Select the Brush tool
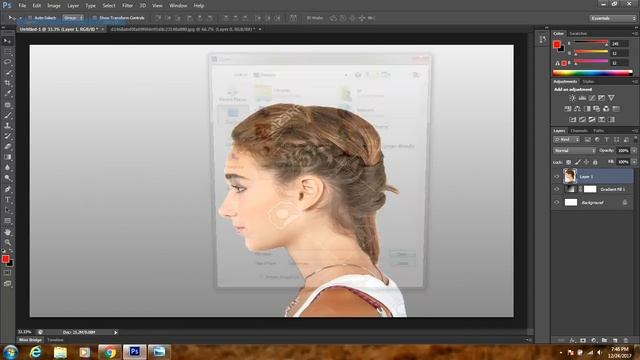Viewport: 640px width, 360px height. [x=7, y=116]
